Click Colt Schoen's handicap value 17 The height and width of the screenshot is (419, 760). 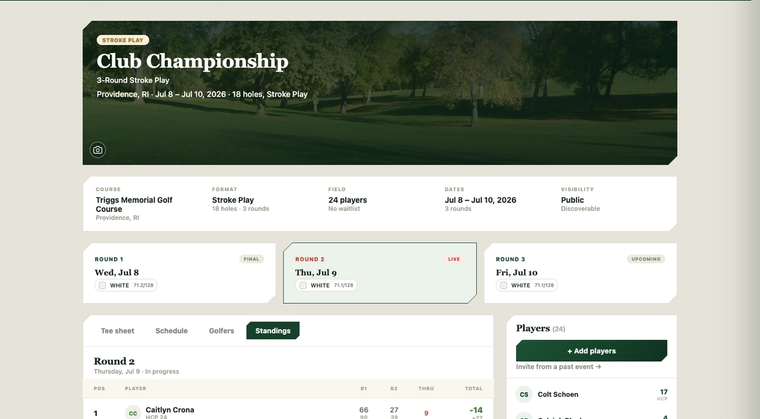pos(664,392)
